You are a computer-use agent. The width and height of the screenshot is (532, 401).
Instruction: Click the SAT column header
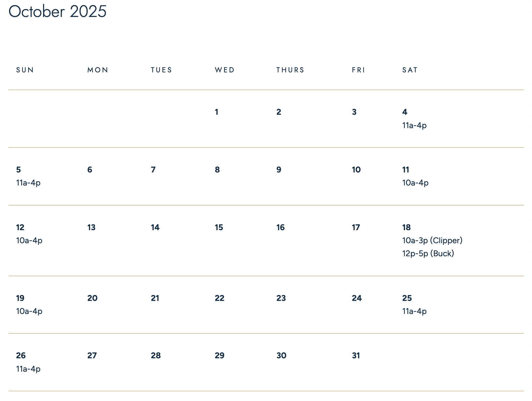pyautogui.click(x=410, y=70)
